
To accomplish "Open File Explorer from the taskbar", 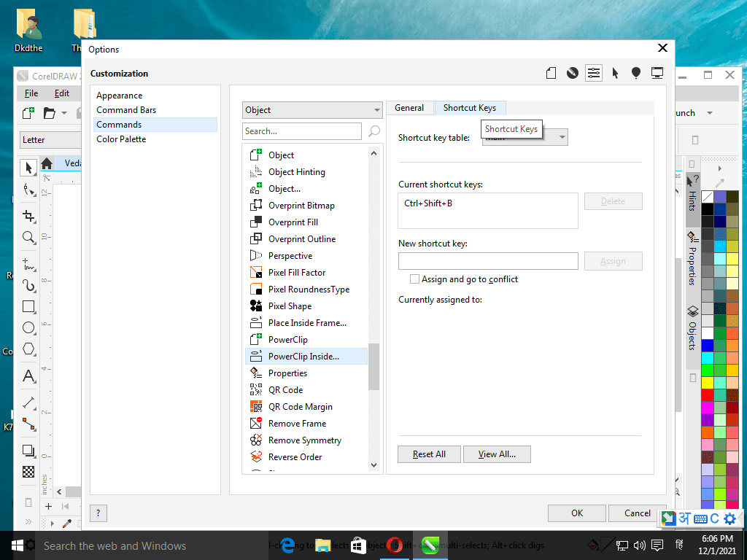I will point(323,545).
